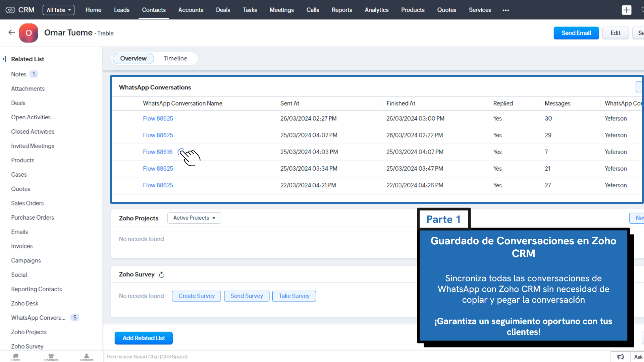Open the more modules ellipsis menu

coord(506,10)
